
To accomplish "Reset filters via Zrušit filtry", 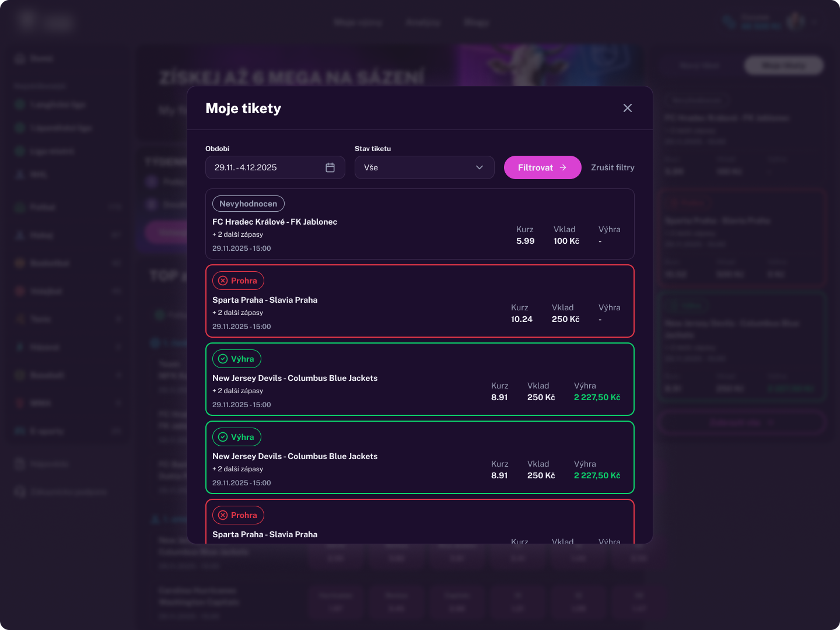I will 612,167.
